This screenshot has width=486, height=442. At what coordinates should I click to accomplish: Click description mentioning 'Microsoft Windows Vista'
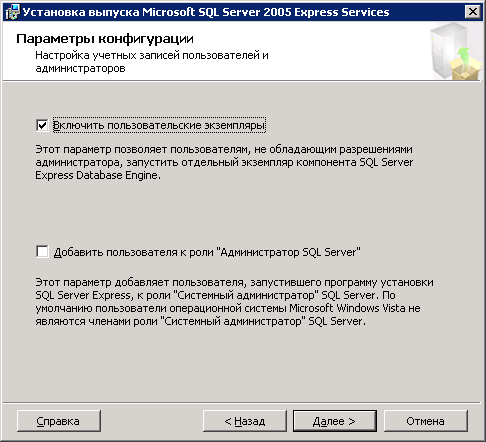coord(234,302)
